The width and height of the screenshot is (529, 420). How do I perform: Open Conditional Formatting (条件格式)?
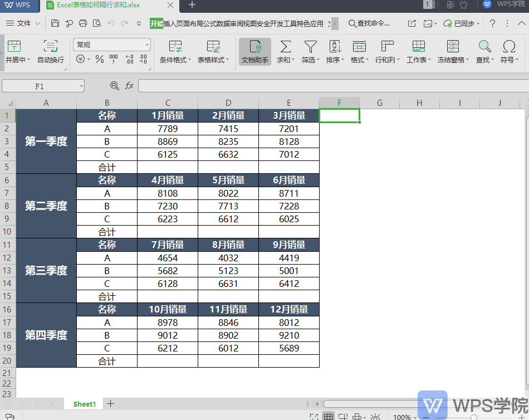click(x=175, y=47)
